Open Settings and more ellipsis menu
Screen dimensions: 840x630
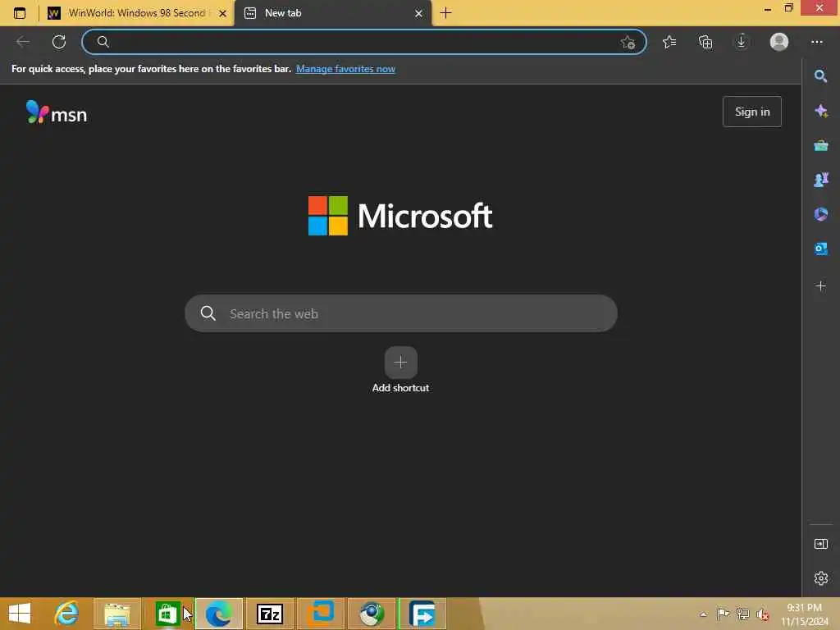coord(817,42)
